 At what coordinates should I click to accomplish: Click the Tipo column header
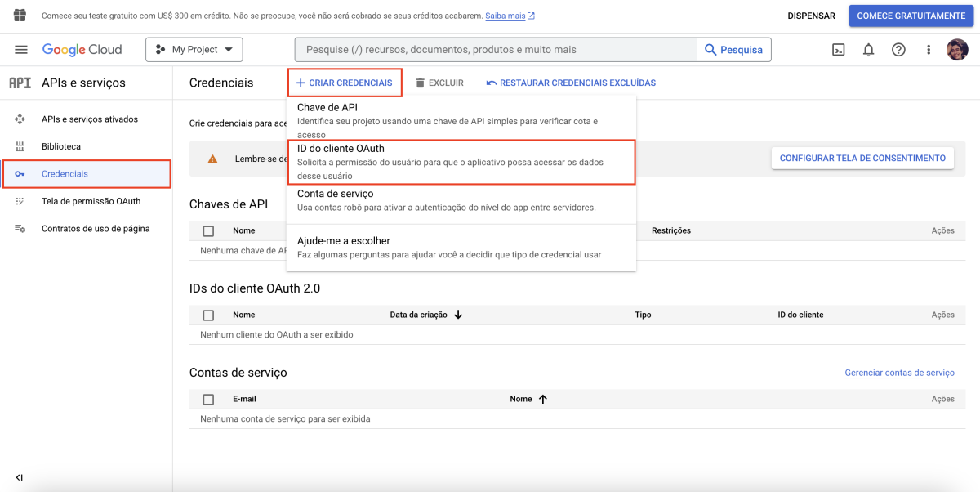[x=643, y=315]
